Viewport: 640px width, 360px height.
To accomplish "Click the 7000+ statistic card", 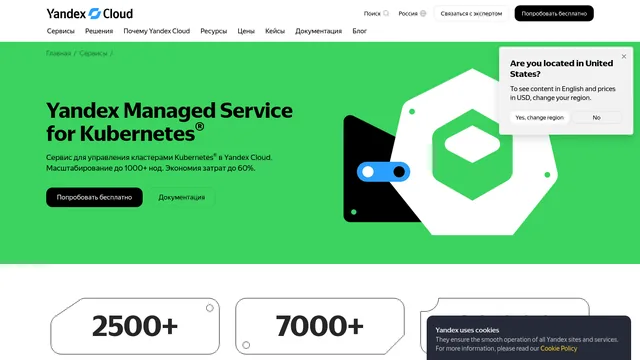I will point(320,326).
